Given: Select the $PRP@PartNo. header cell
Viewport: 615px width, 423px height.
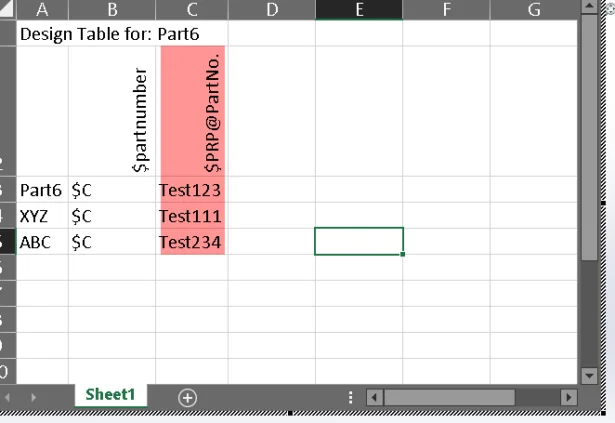Looking at the screenshot, I should tap(192, 111).
